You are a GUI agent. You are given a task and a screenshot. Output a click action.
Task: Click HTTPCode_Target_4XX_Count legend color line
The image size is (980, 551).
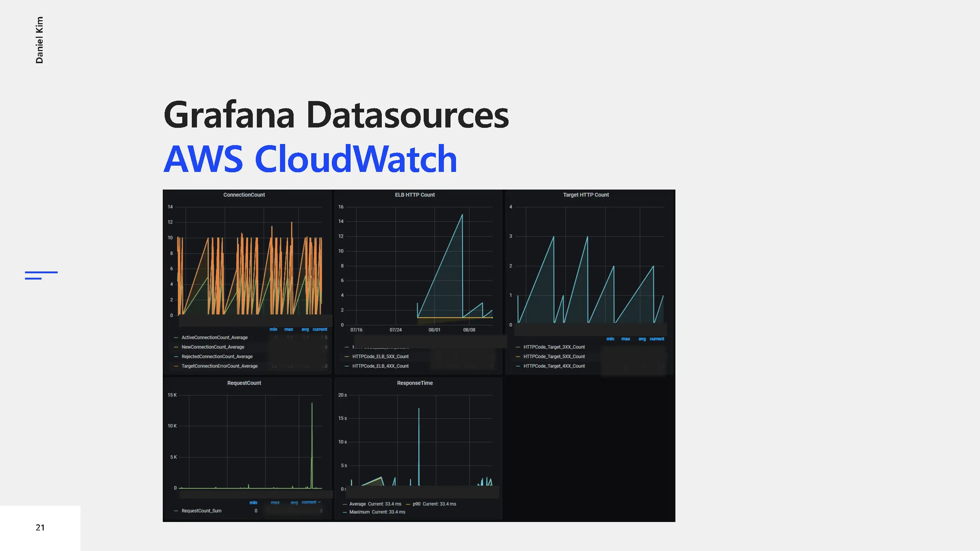pyautogui.click(x=518, y=366)
